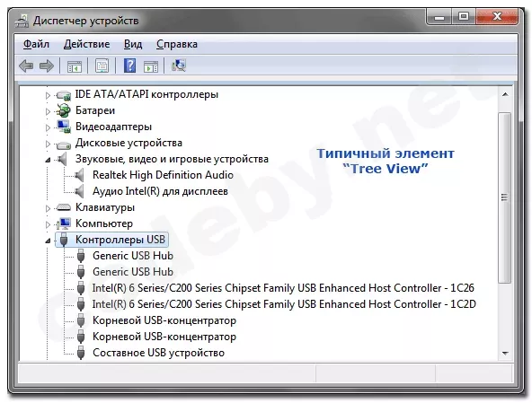
Task: Click the Realtek High Definition Audio icon
Action: point(79,175)
